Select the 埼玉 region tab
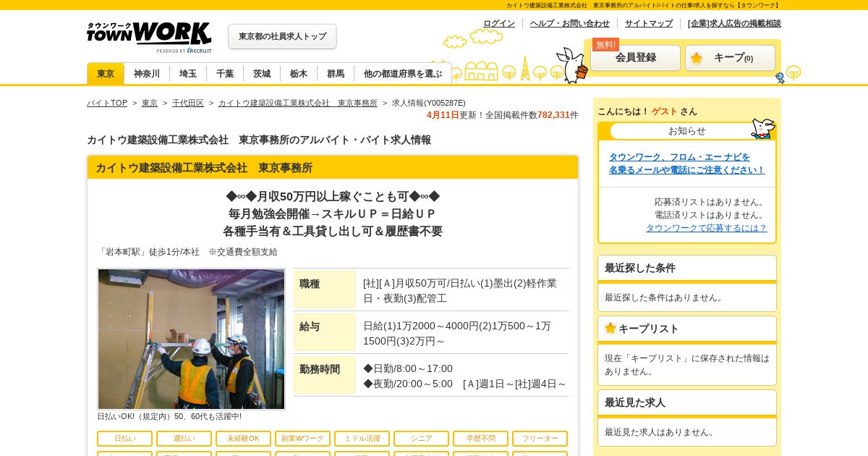 coord(188,73)
